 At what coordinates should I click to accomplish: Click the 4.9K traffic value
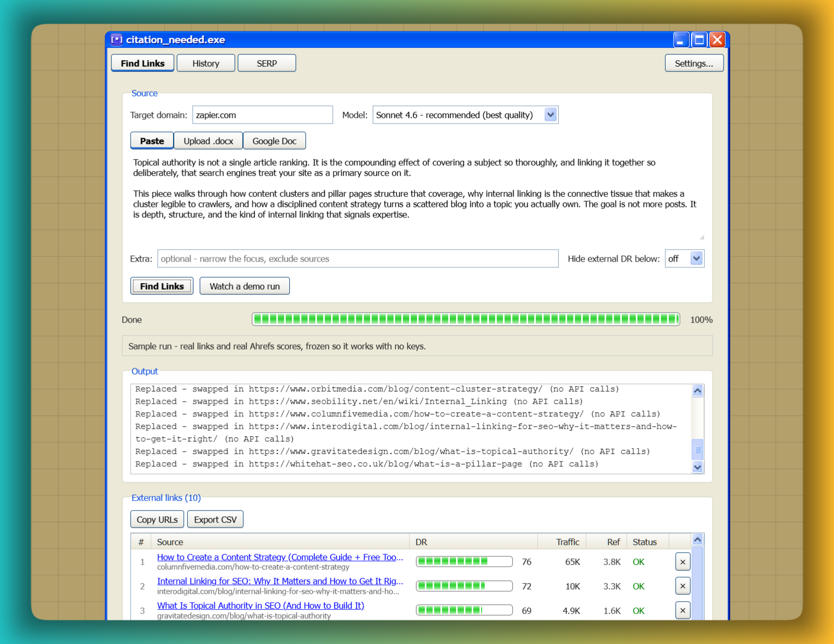tap(571, 611)
